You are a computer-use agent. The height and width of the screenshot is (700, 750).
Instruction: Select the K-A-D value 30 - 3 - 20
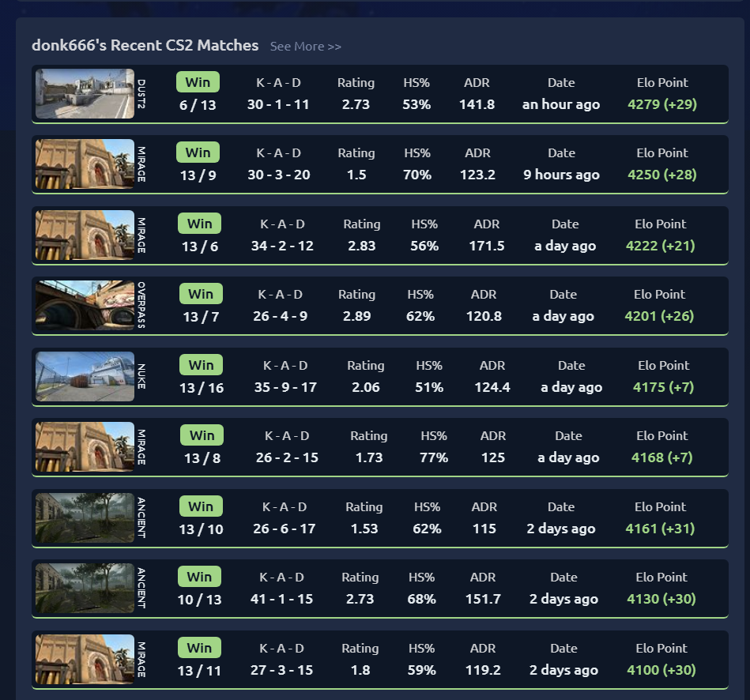tap(279, 175)
